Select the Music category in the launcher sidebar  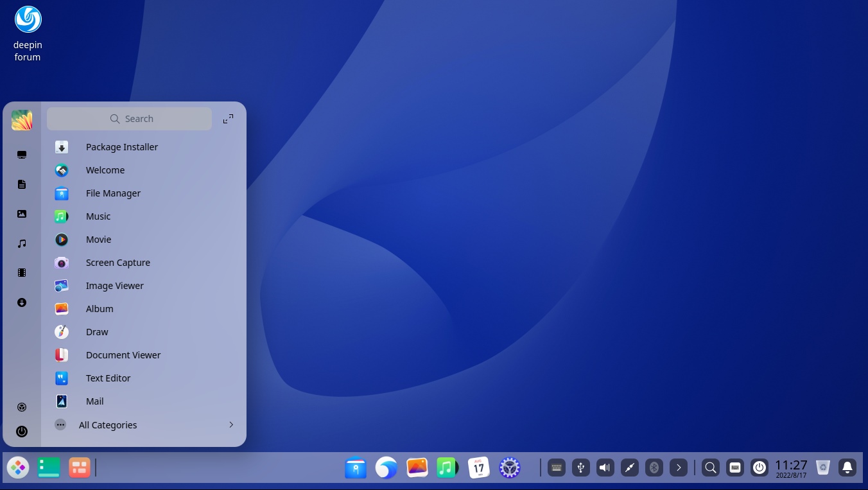[x=22, y=243]
